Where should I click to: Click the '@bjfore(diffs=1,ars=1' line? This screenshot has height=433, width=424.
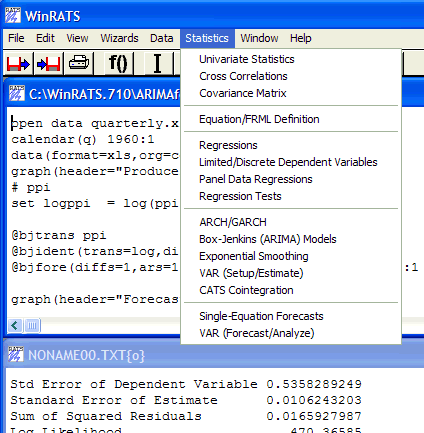(95, 267)
